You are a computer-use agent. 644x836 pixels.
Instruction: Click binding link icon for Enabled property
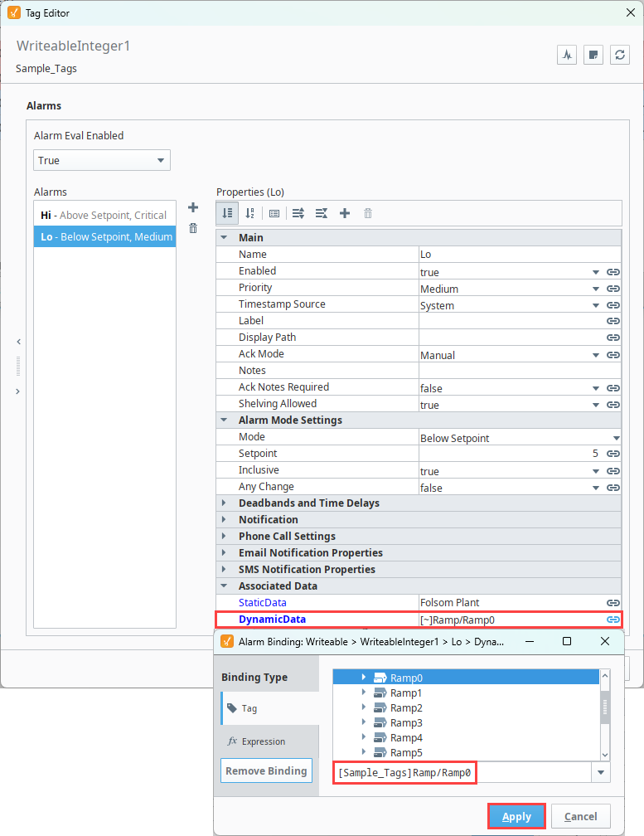click(x=613, y=272)
